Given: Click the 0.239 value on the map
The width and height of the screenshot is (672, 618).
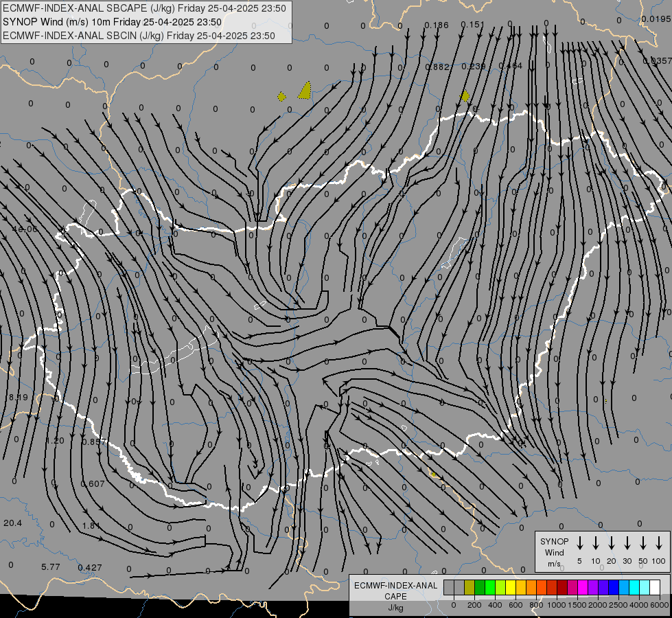Looking at the screenshot, I should point(474,66).
